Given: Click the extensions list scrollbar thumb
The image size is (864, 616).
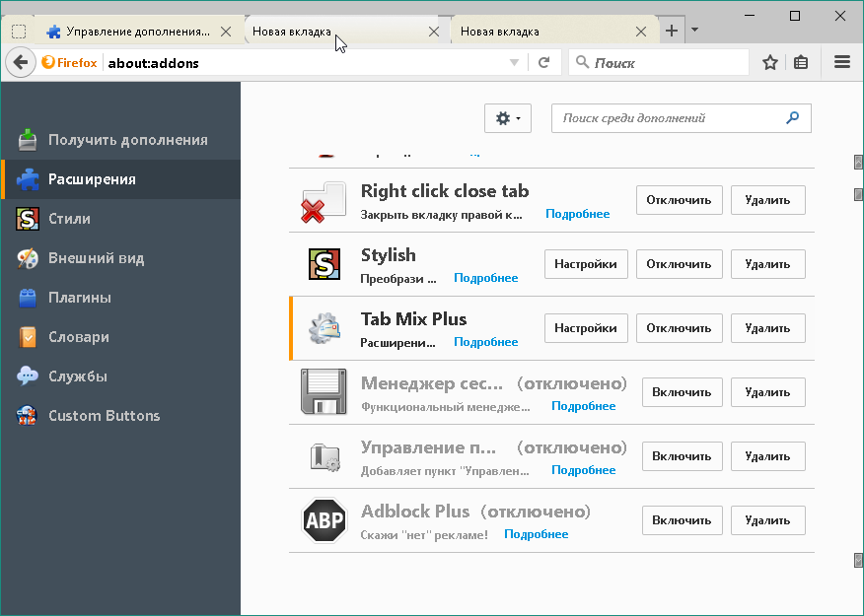Looking at the screenshot, I should pos(858,194).
